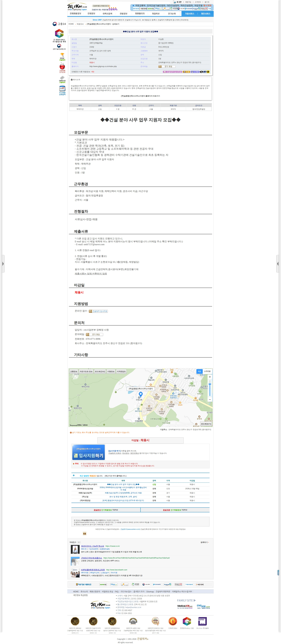Expand the right side panel arrow
This screenshot has width=281, height=644.
(x=278, y=264)
